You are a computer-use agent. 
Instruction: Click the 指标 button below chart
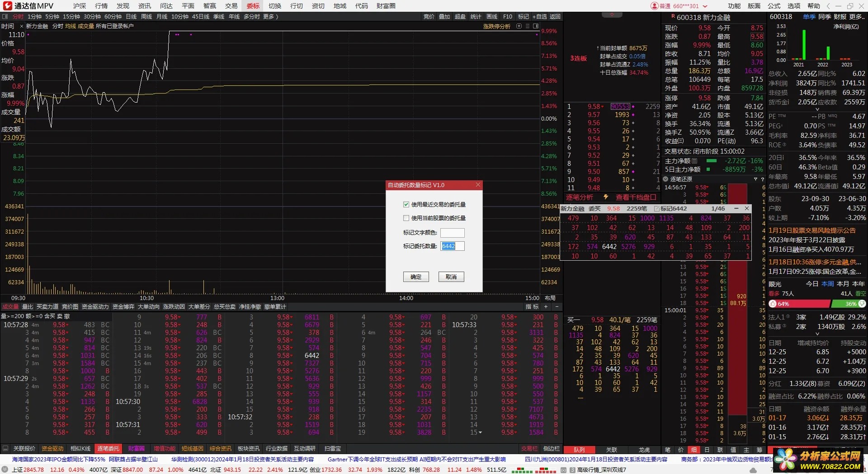pyautogui.click(x=532, y=307)
